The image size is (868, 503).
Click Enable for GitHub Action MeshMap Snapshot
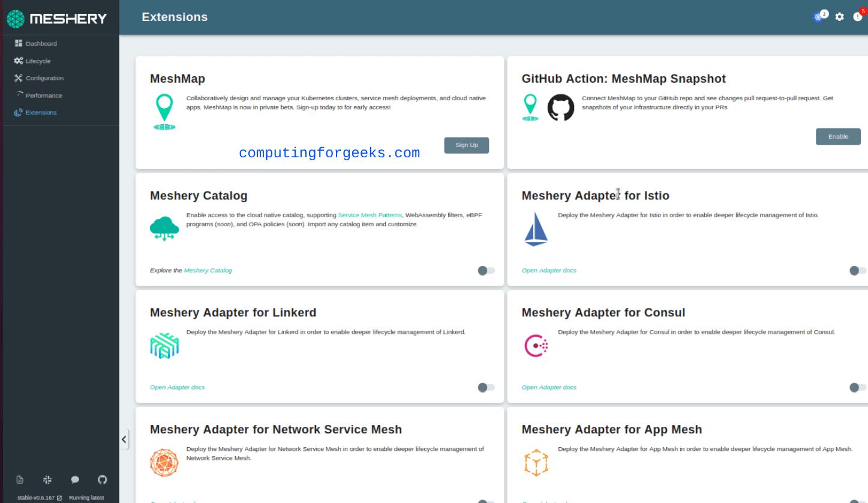837,136
